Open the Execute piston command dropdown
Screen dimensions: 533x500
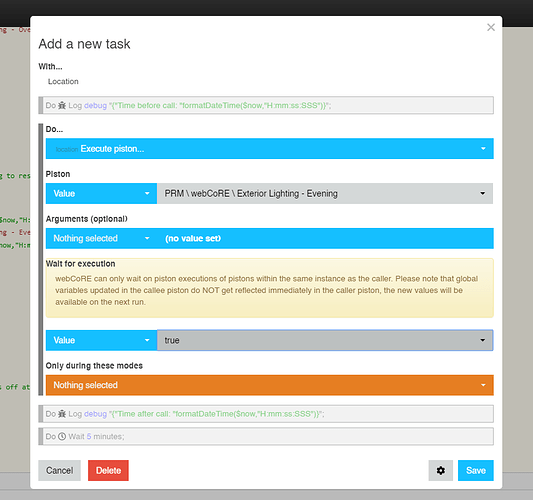(270, 149)
